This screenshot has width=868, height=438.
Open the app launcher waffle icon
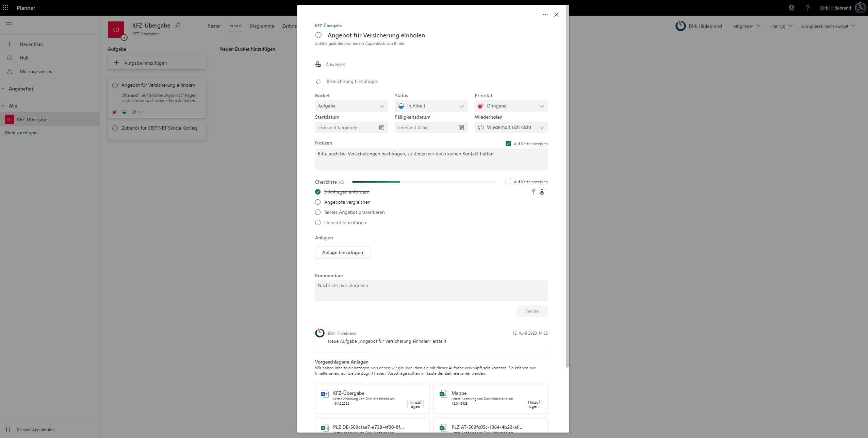tap(6, 8)
